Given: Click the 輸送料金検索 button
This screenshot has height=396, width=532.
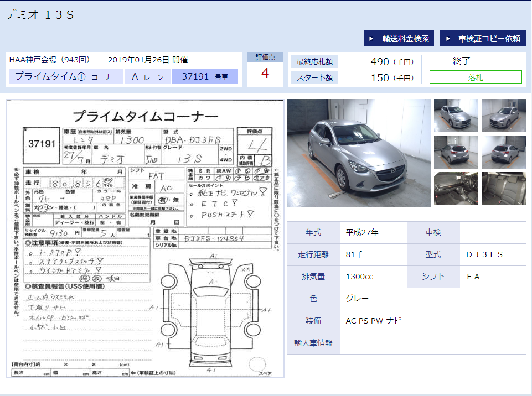Looking at the screenshot, I should point(399,39).
